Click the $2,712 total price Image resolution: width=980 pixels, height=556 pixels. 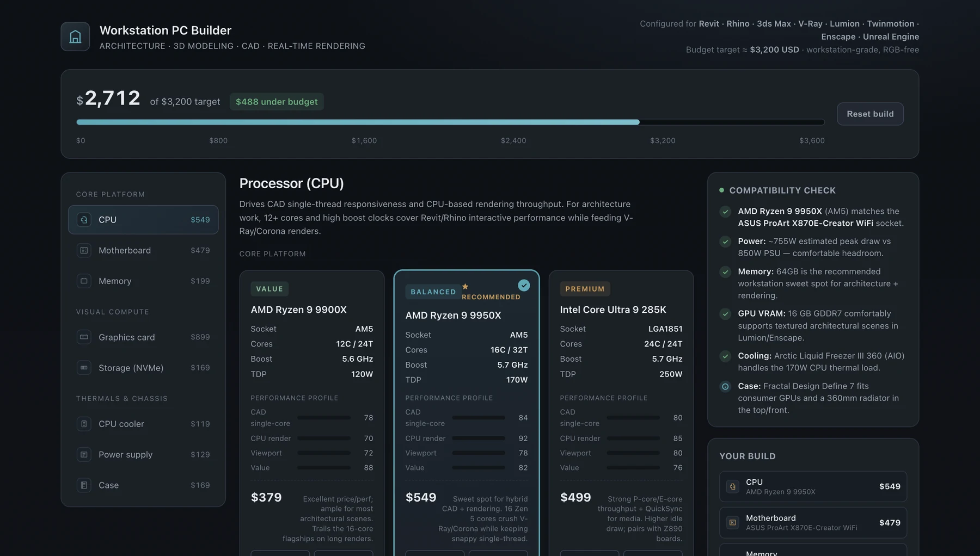[x=109, y=98]
